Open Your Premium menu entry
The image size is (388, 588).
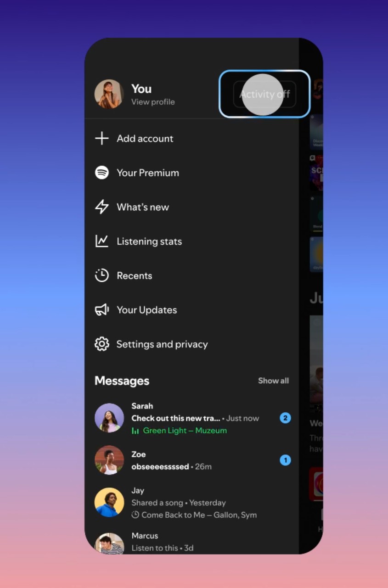[x=147, y=173]
